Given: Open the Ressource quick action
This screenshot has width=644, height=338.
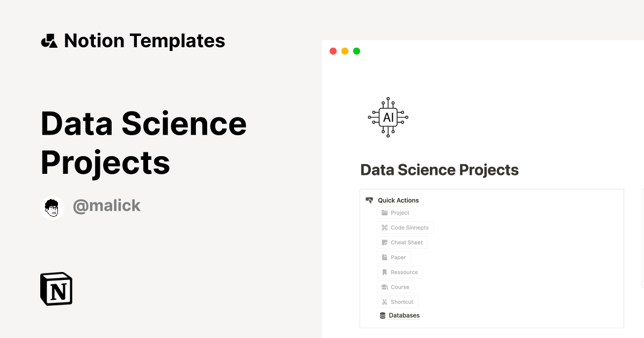Looking at the screenshot, I should coord(400,272).
